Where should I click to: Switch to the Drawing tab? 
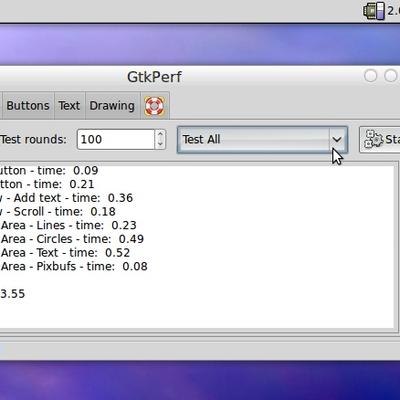(112, 106)
